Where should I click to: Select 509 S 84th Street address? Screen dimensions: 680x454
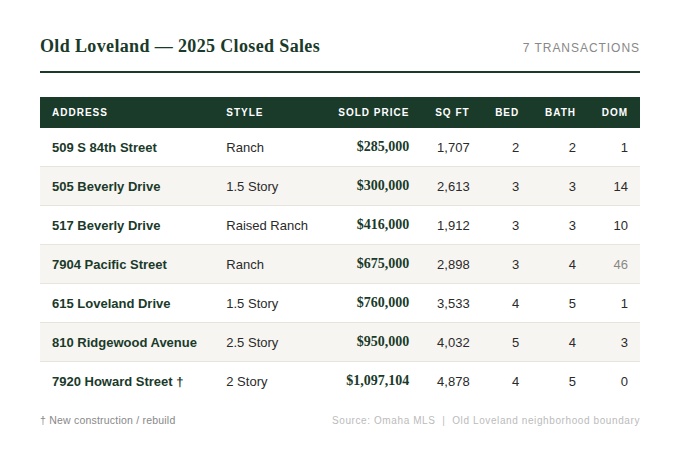pos(104,148)
